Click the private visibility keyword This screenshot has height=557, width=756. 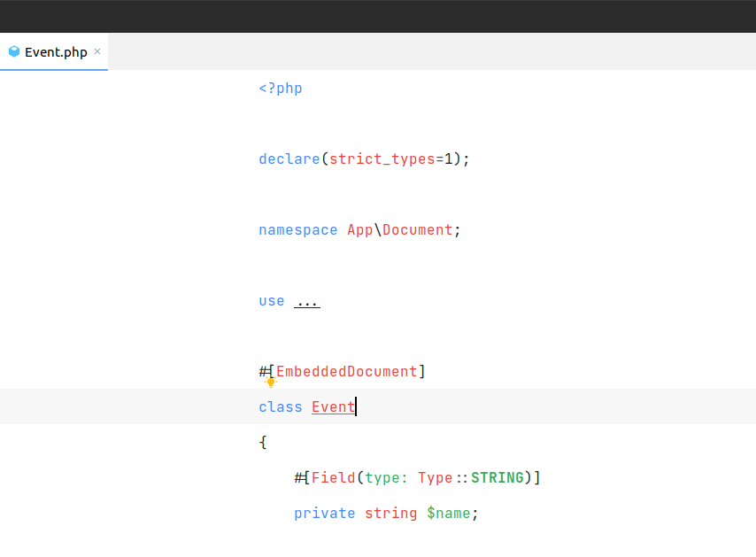tap(324, 514)
